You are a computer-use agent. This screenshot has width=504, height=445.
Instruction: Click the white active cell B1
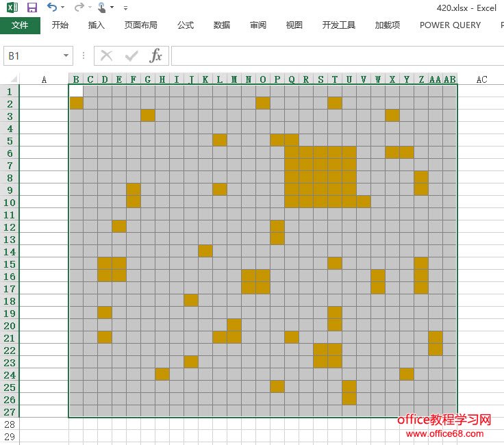click(76, 91)
